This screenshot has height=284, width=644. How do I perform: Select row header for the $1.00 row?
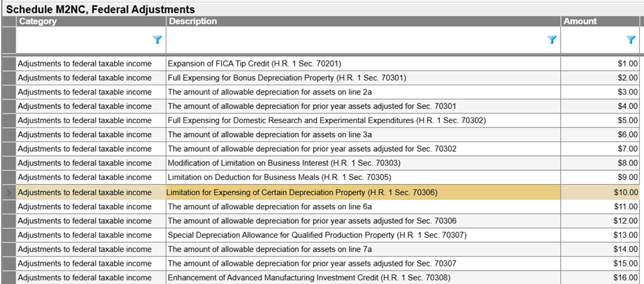9,64
